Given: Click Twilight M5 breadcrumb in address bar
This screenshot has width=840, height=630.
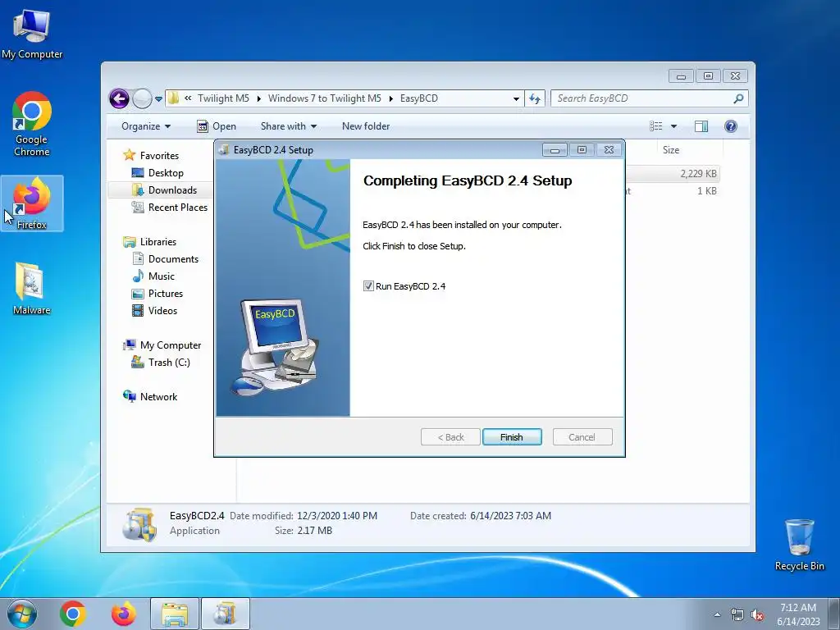Looking at the screenshot, I should point(223,98).
